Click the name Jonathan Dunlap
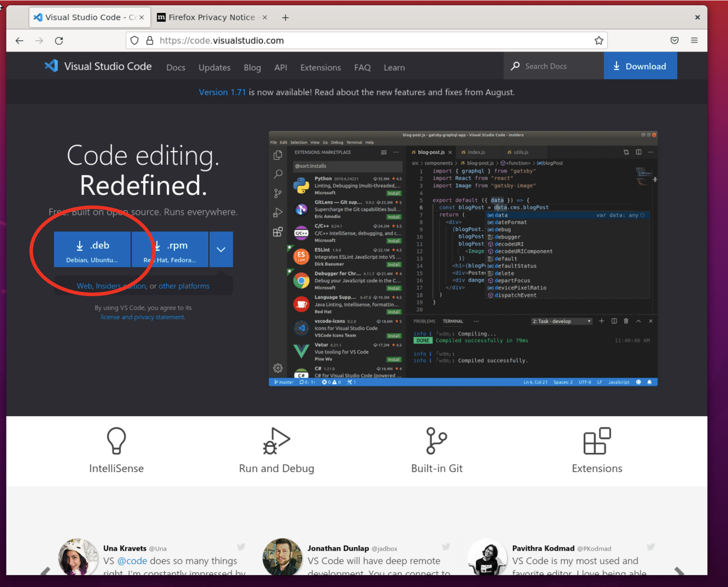This screenshot has width=728, height=587. coord(338,548)
